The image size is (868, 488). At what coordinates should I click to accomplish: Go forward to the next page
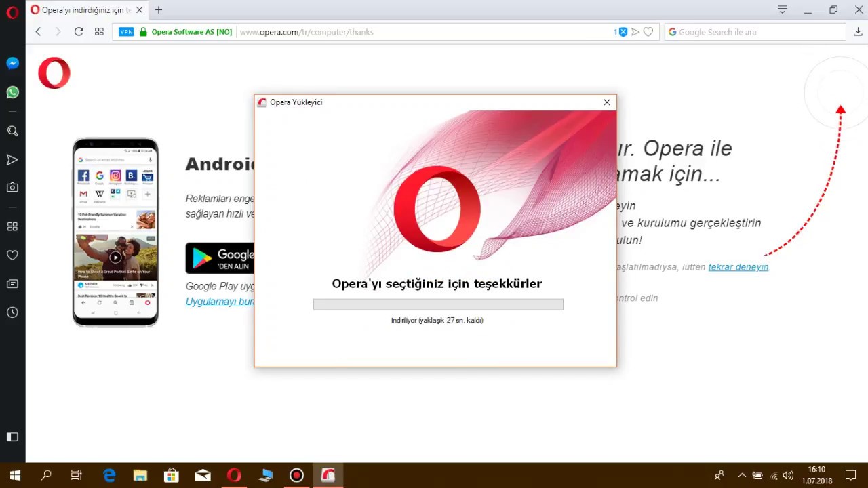point(58,32)
